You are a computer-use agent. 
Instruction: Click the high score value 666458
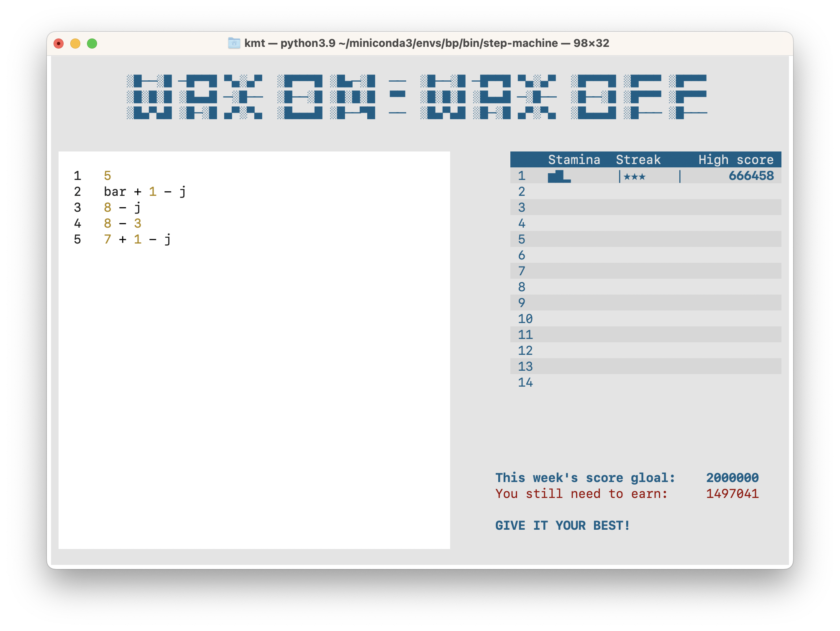[x=751, y=176]
